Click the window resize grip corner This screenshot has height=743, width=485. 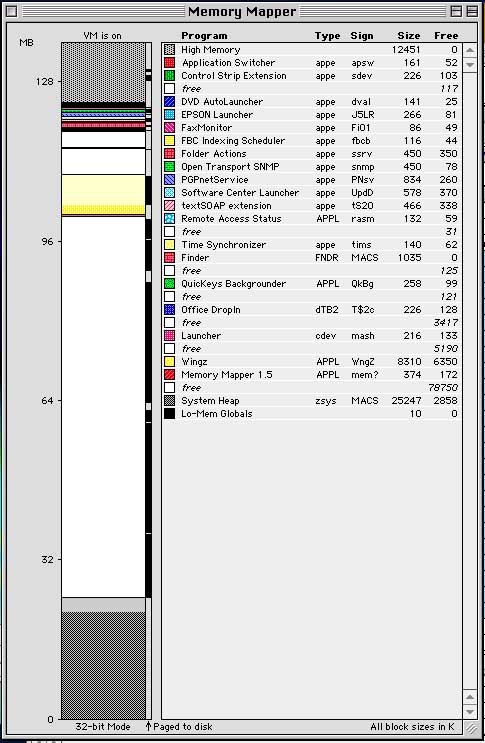(x=470, y=727)
